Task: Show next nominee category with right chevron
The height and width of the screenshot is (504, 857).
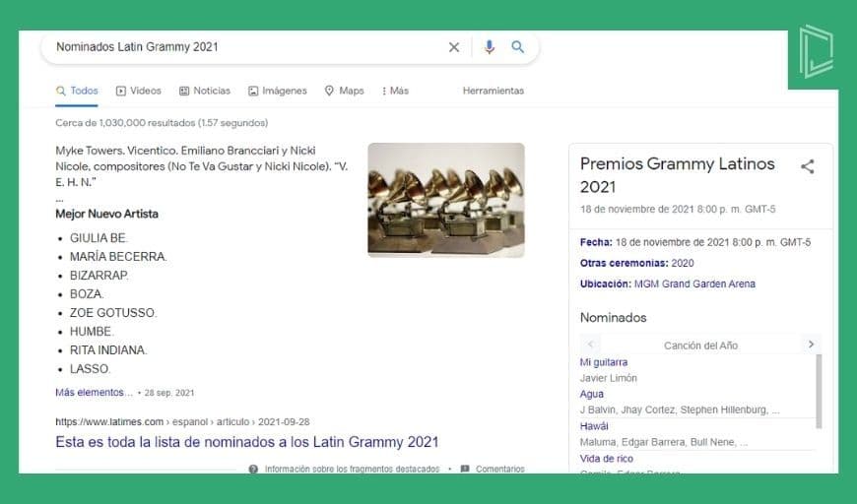Action: click(x=811, y=344)
